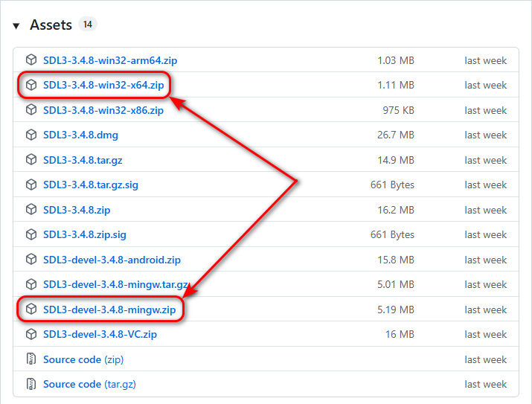532x404 pixels.
Task: Open SDL3-3.4.8.tar.gz.sig signature link
Action: [91, 185]
